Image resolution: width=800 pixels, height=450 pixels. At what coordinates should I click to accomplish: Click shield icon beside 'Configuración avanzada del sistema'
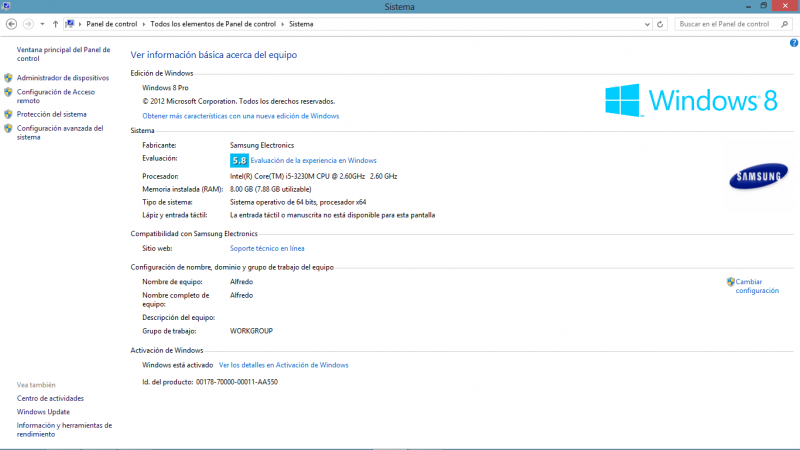[8, 129]
